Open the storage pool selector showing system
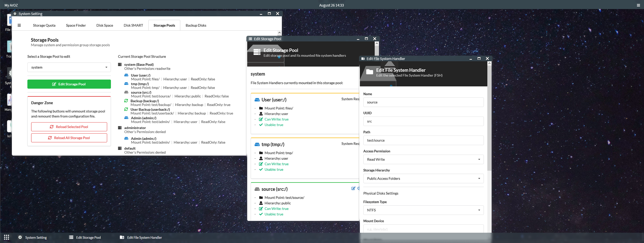644x243 pixels. [x=69, y=67]
